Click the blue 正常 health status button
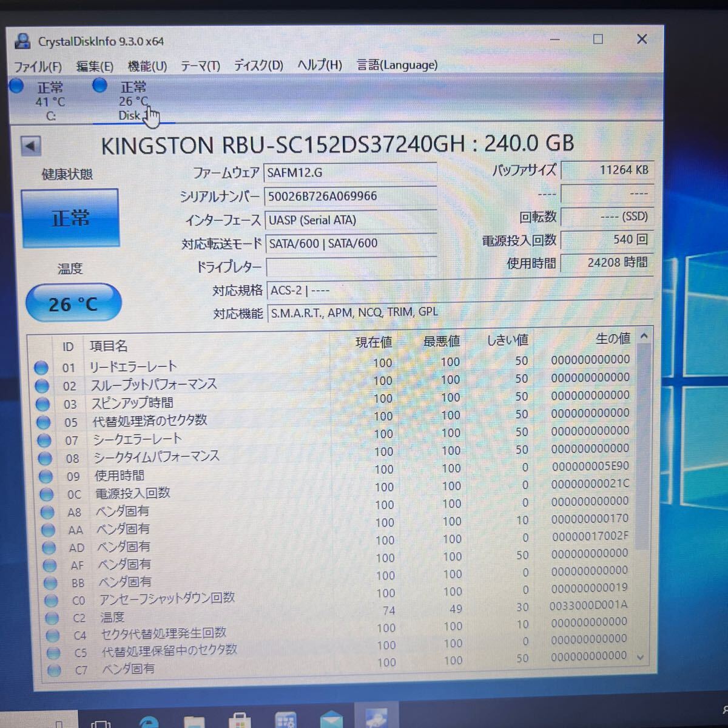Screen dimensions: 728x728 point(70,218)
